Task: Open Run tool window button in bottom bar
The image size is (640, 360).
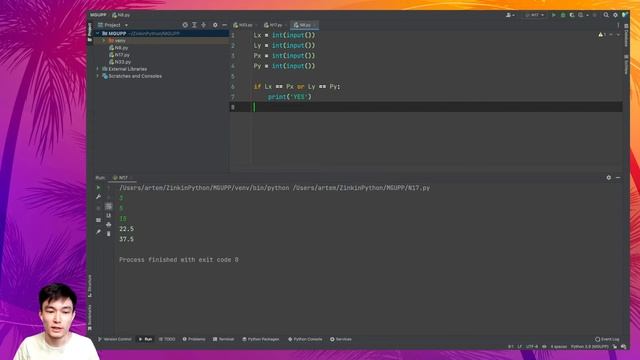Action: 145,339
